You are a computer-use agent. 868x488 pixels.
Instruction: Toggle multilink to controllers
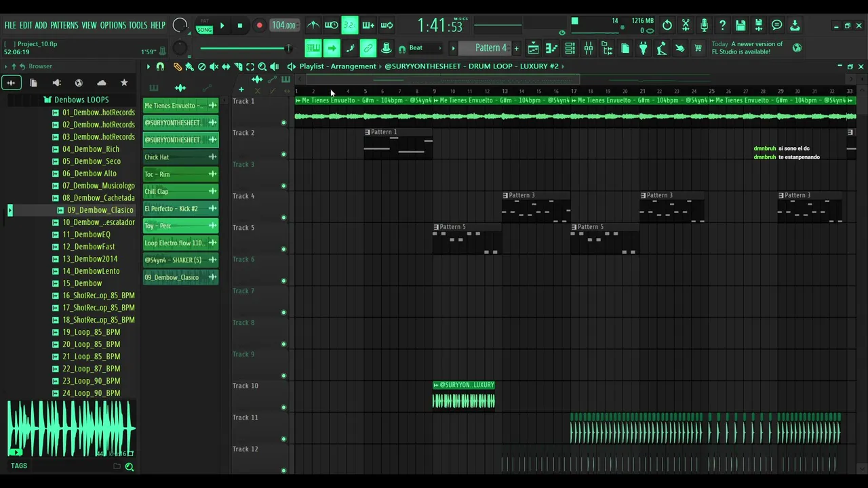point(368,48)
